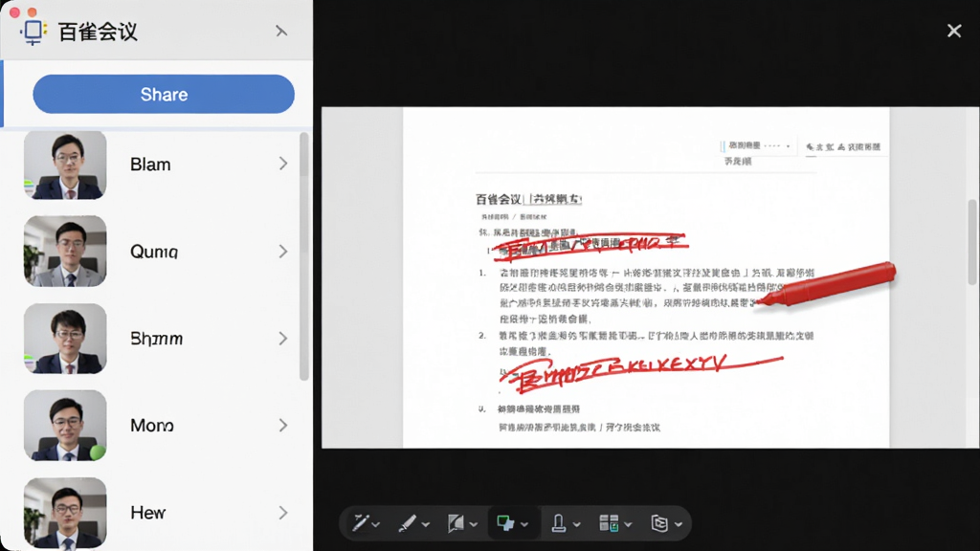The width and height of the screenshot is (980, 551).
Task: Close the shared document view with the X
Action: [954, 31]
